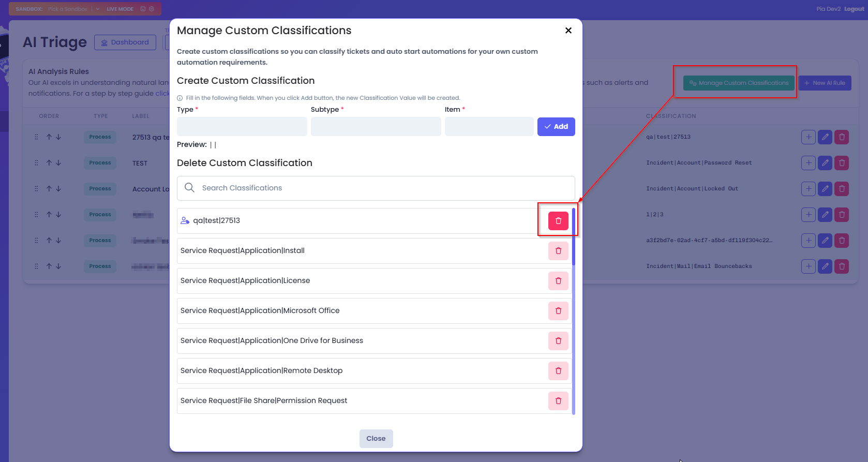Click the Close button

pos(376,439)
